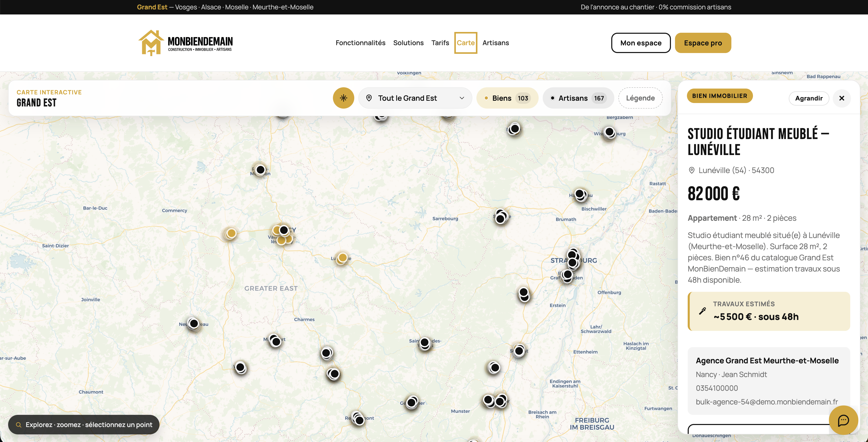
Task: Select the black marker at Haguenau
Action: click(x=580, y=194)
